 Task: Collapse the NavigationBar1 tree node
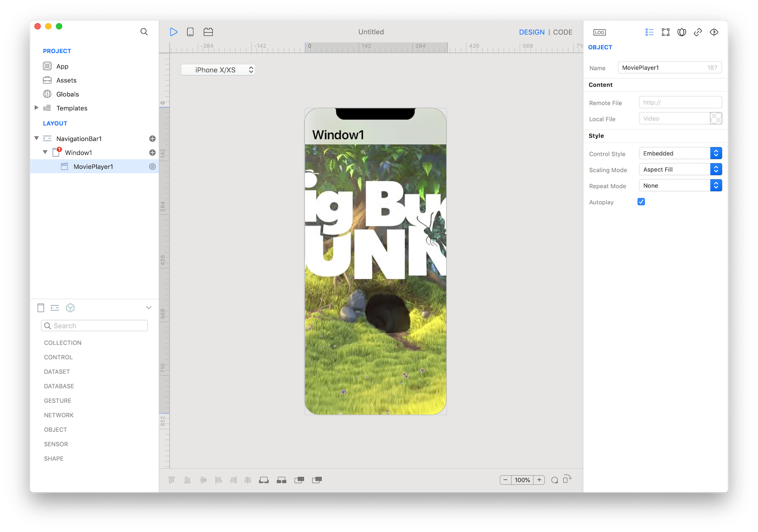click(36, 138)
